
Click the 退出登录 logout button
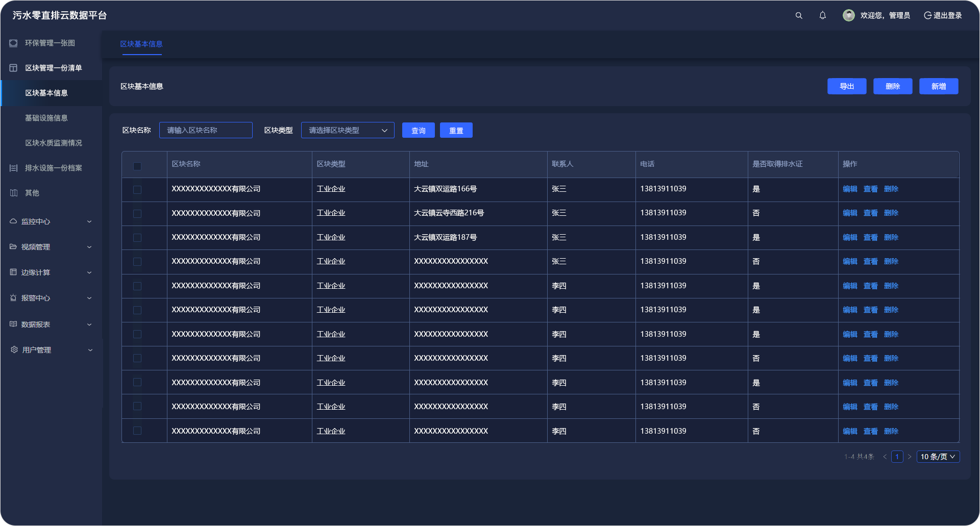[943, 16]
